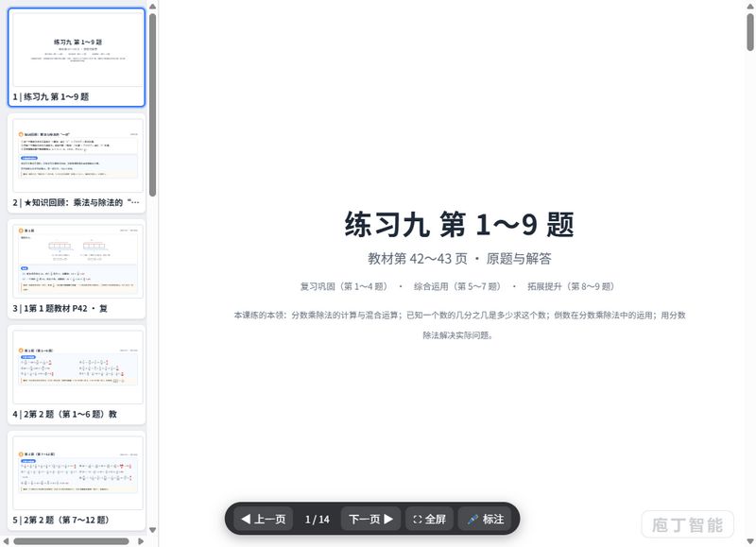Click thumbnail panel scroll down arrow
This screenshot has height=547, width=756.
152,530
